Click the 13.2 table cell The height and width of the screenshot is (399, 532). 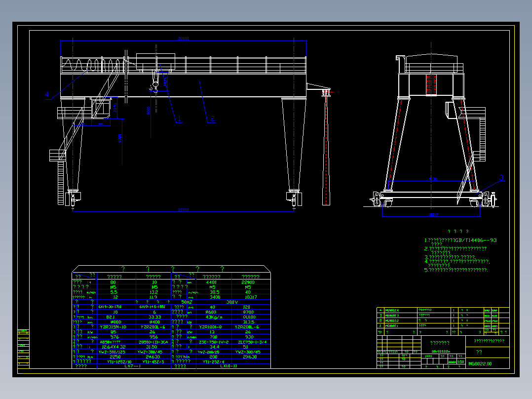[x=153, y=292]
